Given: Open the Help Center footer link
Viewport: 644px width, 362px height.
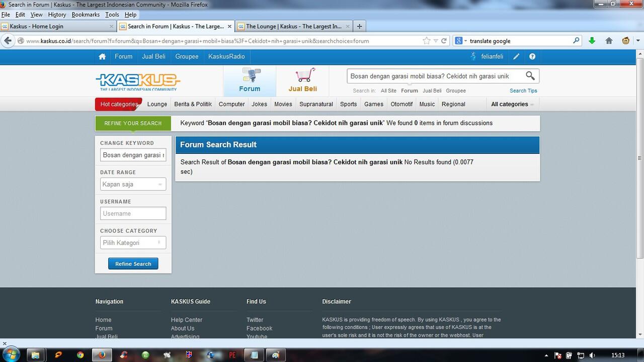Looking at the screenshot, I should pyautogui.click(x=187, y=320).
